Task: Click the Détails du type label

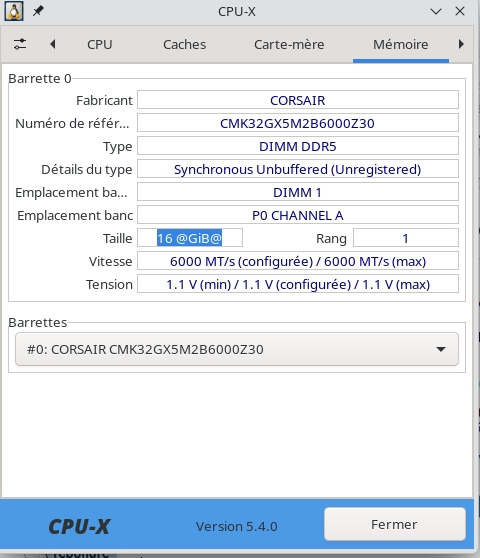Action: pos(87,169)
